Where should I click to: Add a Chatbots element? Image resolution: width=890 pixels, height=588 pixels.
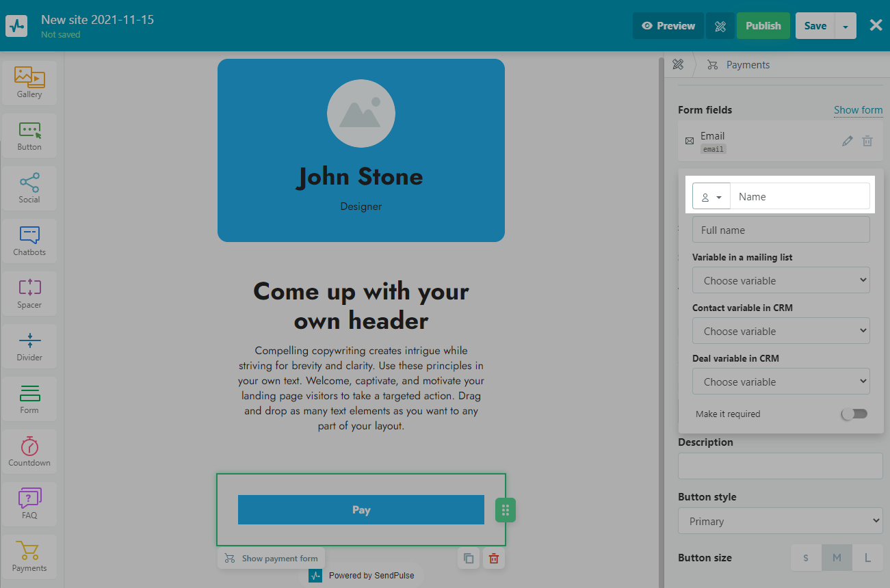point(29,241)
